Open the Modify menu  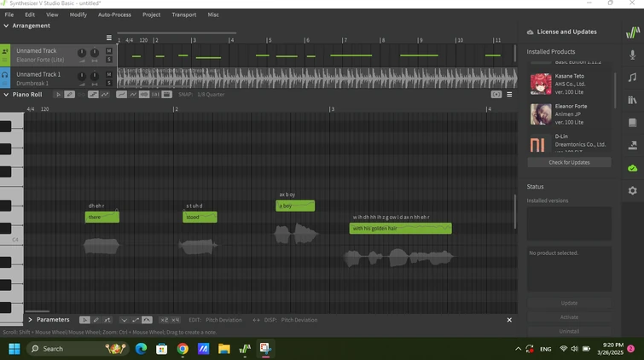pyautogui.click(x=78, y=15)
